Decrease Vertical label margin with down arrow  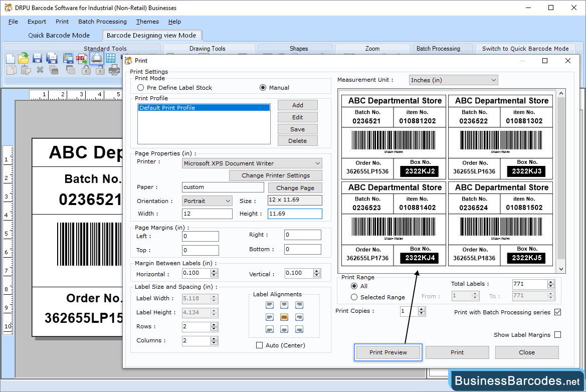point(316,275)
